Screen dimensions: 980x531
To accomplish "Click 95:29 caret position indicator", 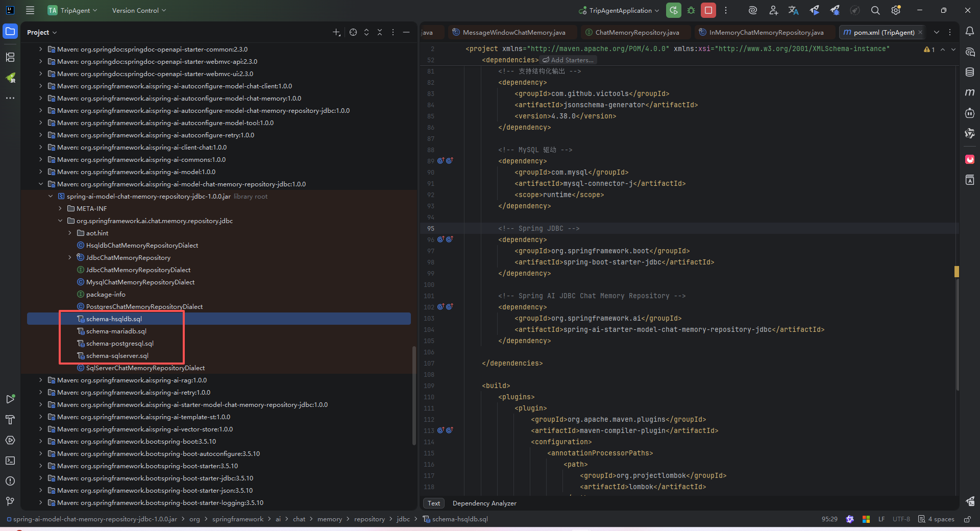I will pos(829,519).
